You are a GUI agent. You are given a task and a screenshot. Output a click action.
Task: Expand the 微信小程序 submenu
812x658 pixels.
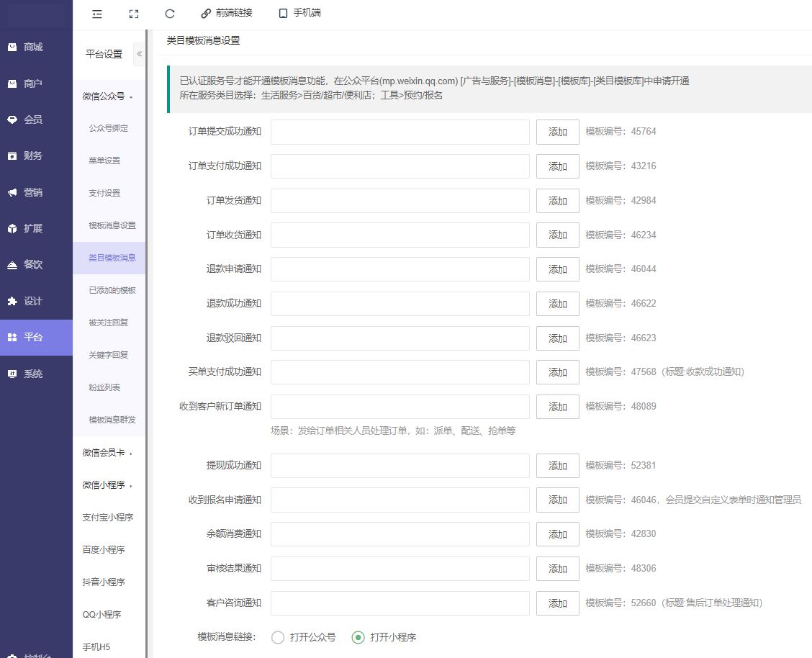(x=108, y=485)
